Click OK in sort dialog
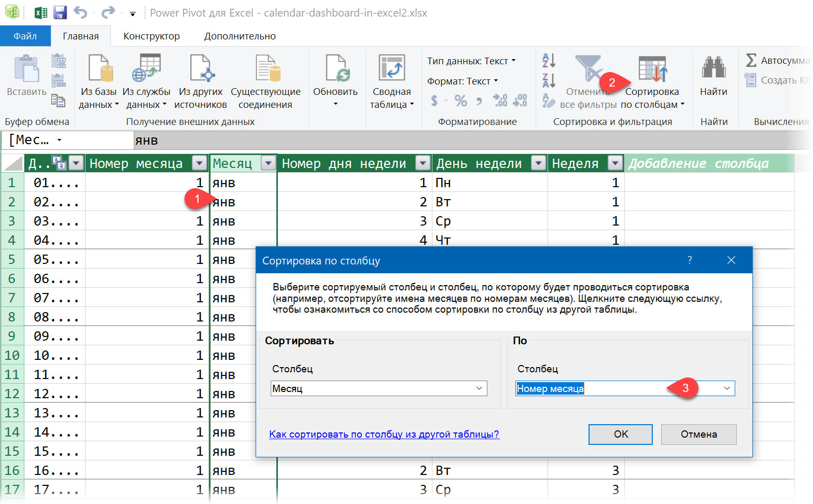Screen dimensions: 813x504 (621, 435)
